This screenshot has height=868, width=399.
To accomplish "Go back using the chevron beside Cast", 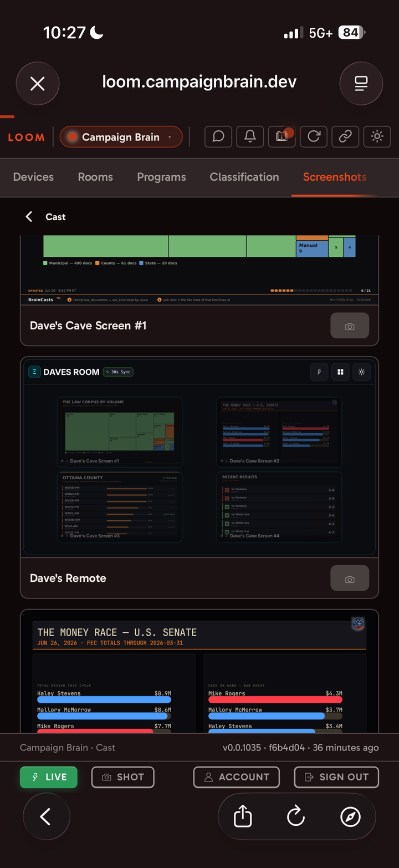I will coord(29,217).
